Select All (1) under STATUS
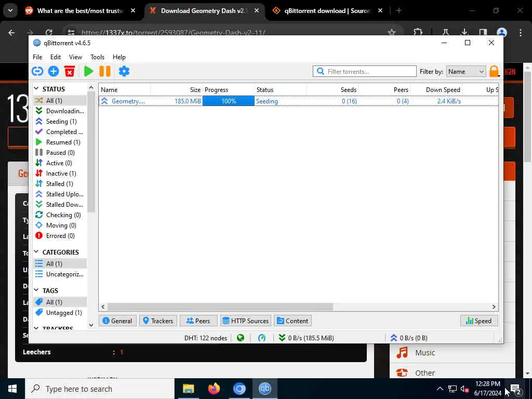This screenshot has height=399, width=532. click(60, 100)
